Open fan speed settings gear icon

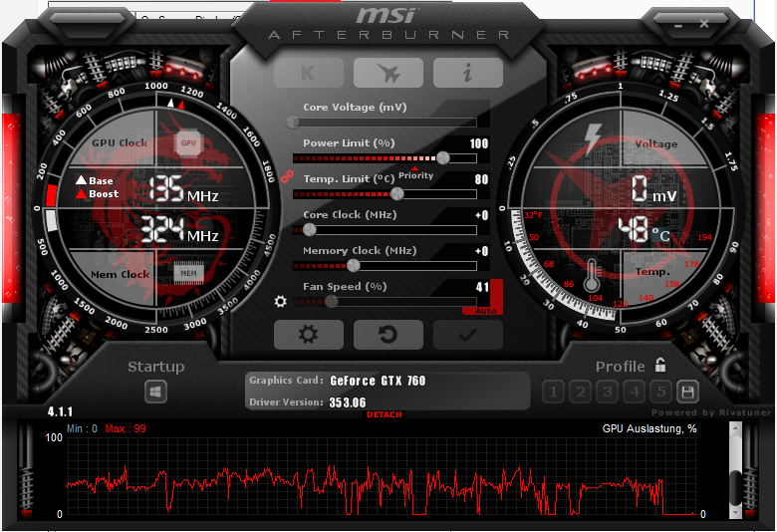tap(281, 302)
